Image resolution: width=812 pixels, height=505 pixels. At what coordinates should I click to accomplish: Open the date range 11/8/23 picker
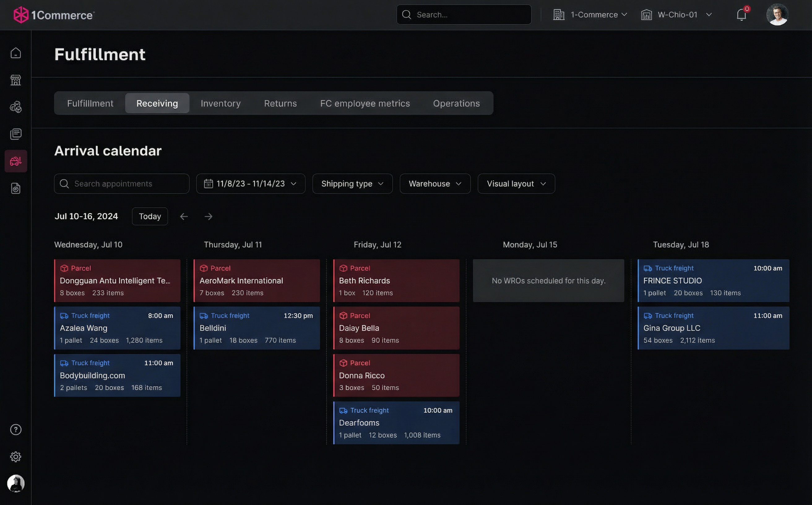[251, 184]
